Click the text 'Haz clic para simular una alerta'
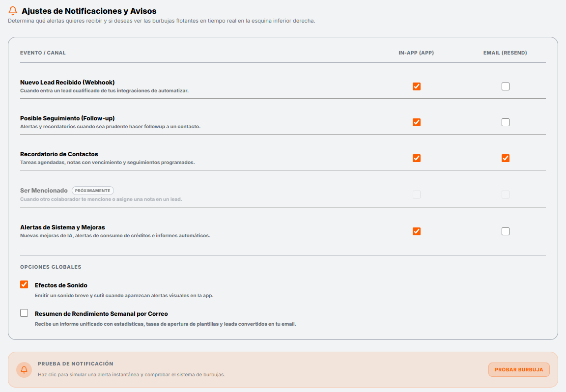Image resolution: width=566 pixels, height=392 pixels. click(x=131, y=375)
